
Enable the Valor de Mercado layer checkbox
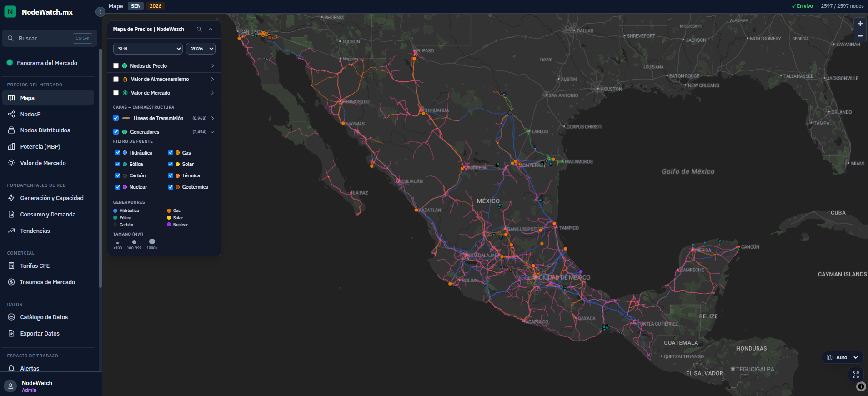(116, 93)
